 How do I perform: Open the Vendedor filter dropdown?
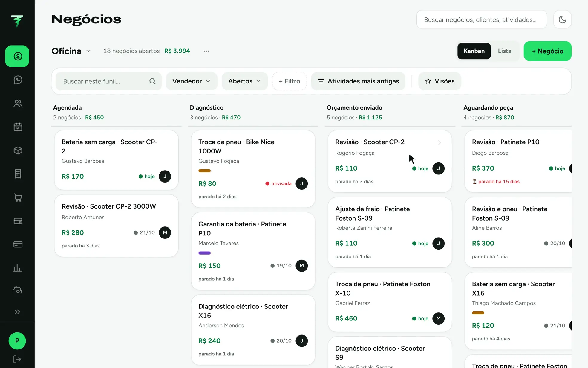(x=192, y=81)
